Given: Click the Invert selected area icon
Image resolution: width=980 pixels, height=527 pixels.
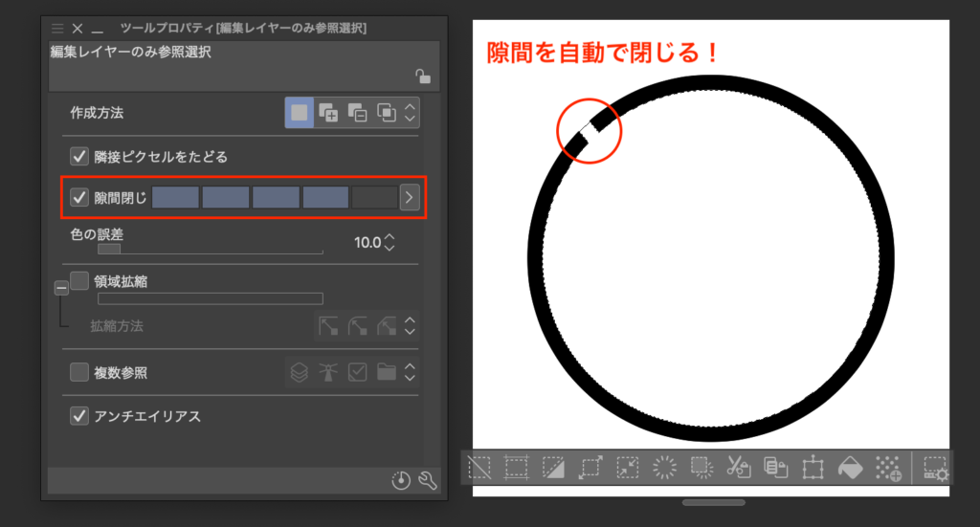Looking at the screenshot, I should (x=553, y=468).
